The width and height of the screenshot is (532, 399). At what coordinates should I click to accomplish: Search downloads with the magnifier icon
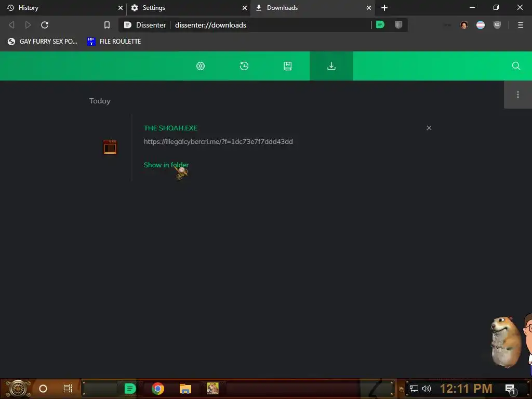tap(516, 66)
